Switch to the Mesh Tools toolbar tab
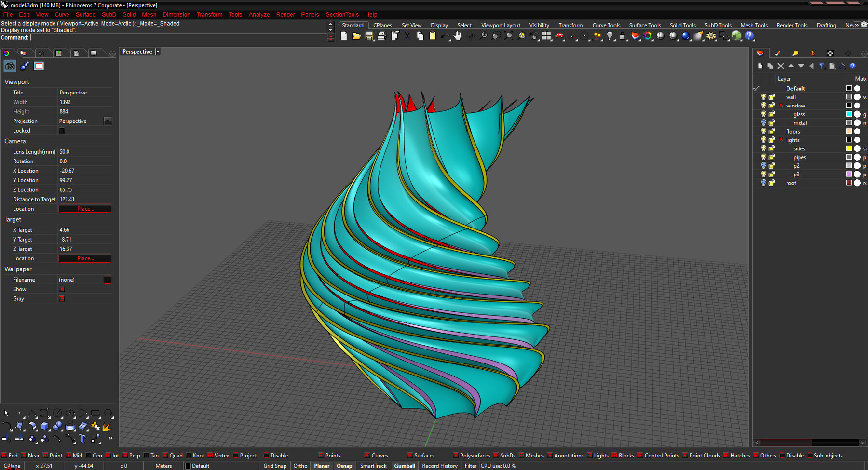Image resolution: width=868 pixels, height=470 pixels. point(753,25)
